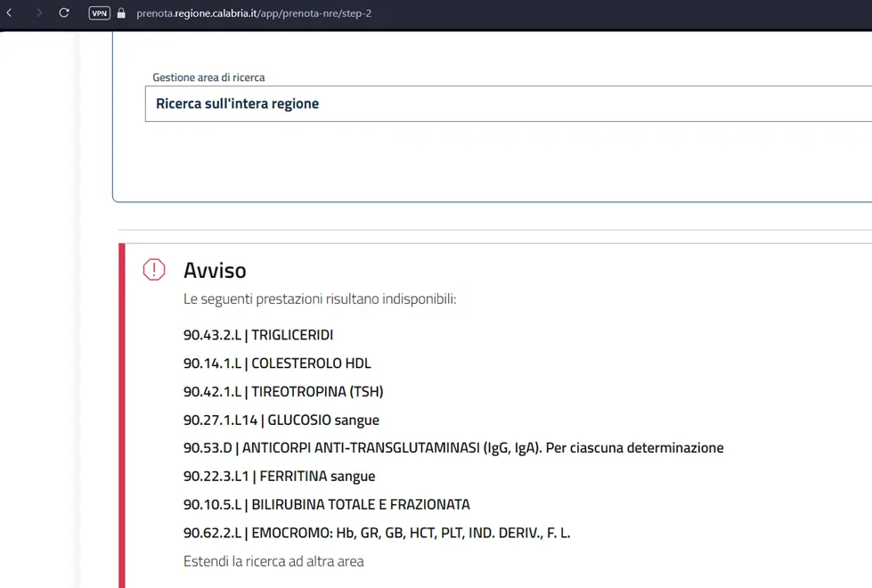872x588 pixels.
Task: Click the Gestione area di ricerca label
Action: coord(208,78)
